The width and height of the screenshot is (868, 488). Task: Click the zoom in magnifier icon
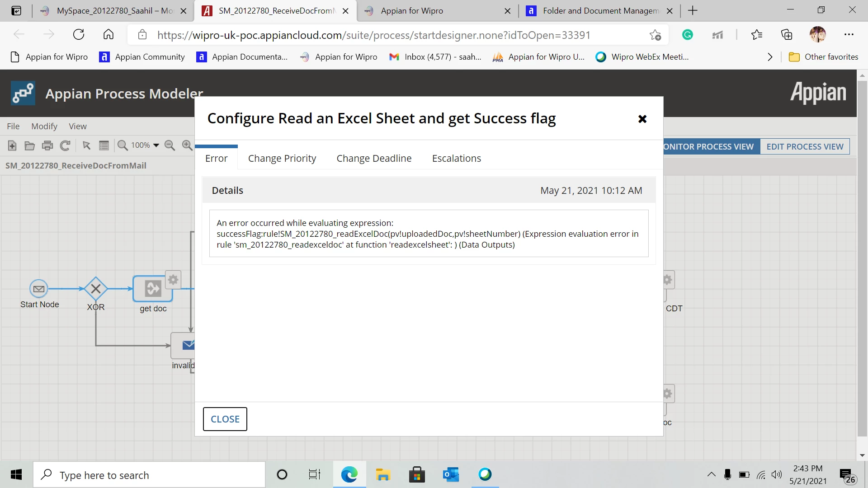click(x=187, y=145)
